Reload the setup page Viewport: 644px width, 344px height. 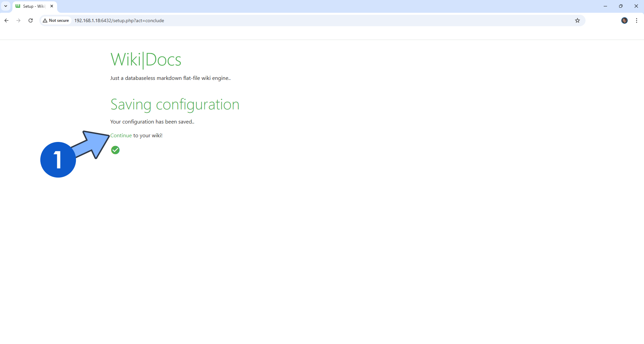pyautogui.click(x=31, y=20)
